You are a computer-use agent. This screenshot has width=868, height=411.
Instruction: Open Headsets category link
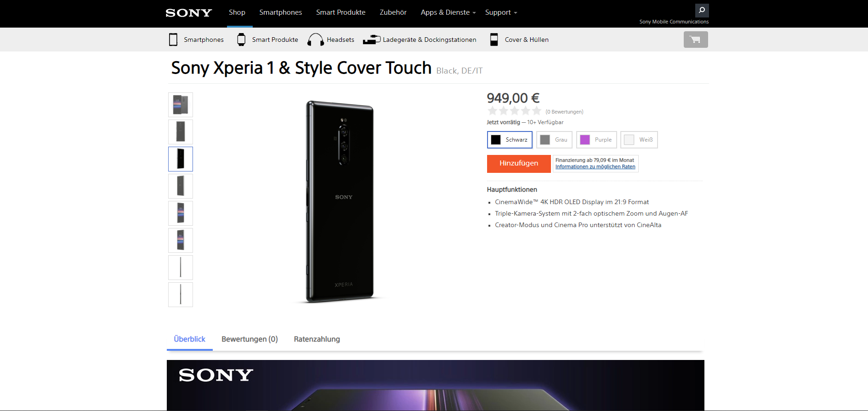tap(340, 40)
